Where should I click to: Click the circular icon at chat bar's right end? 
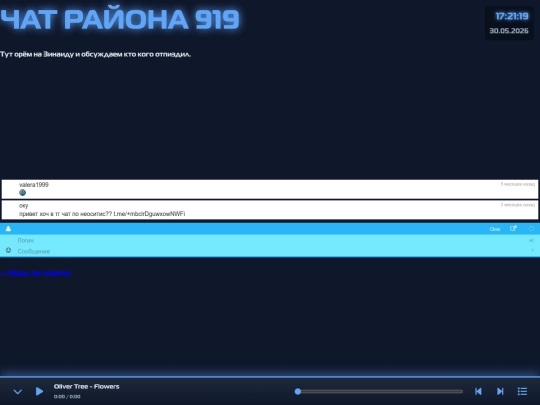pyautogui.click(x=531, y=229)
